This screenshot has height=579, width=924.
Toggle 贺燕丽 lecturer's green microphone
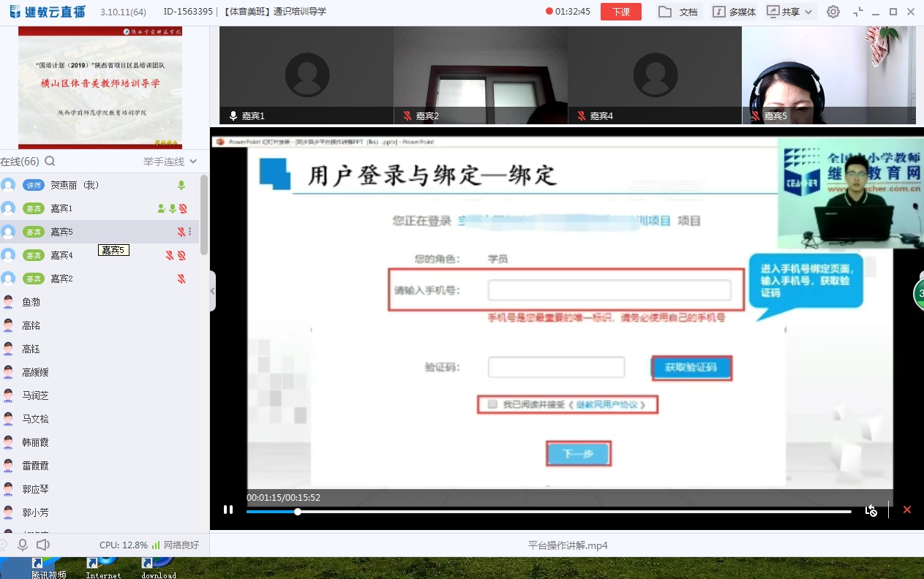click(x=181, y=185)
